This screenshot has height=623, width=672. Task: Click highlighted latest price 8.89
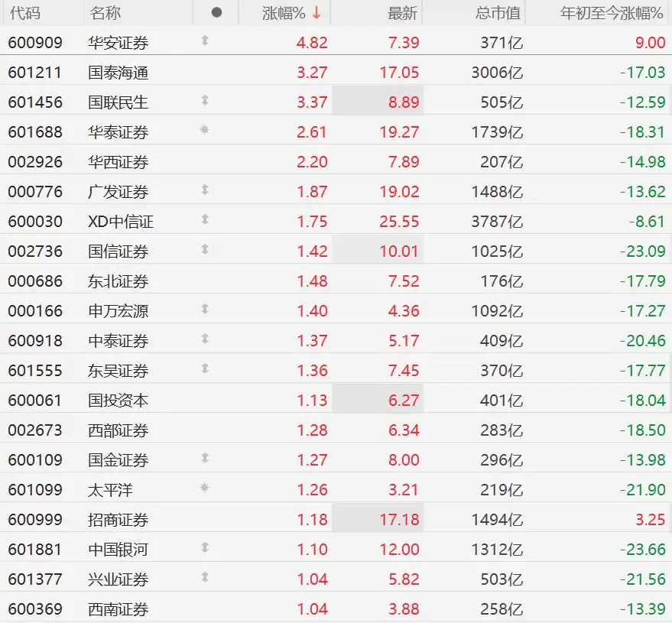404,102
